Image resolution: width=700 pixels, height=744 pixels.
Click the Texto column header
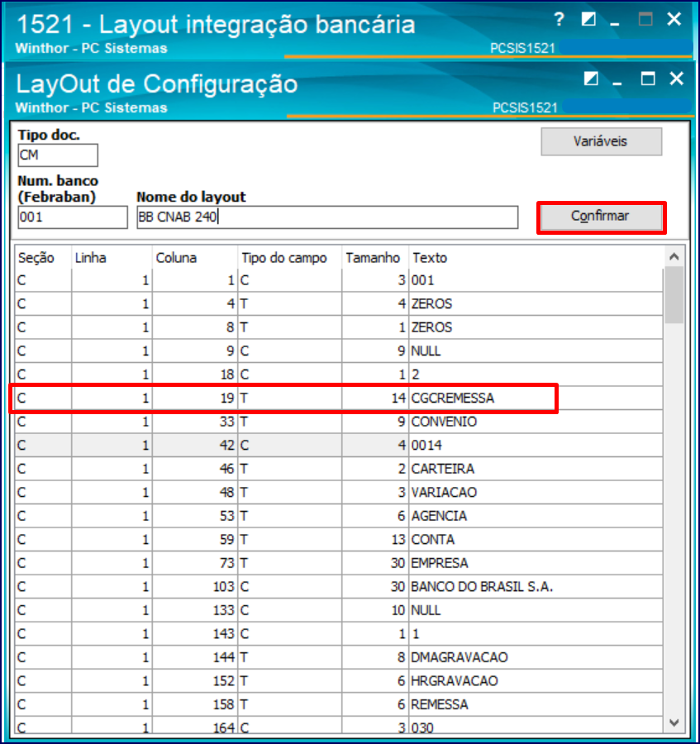[536, 258]
